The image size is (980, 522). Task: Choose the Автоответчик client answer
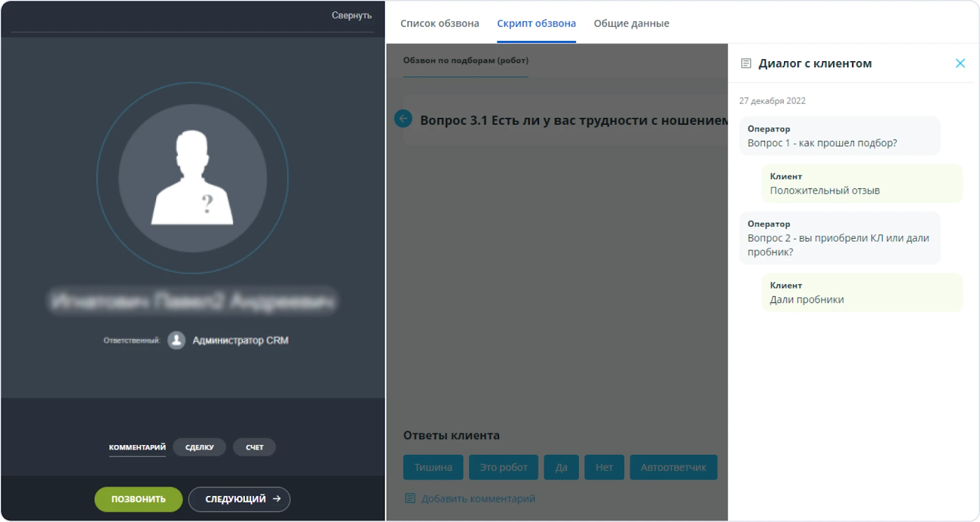click(673, 467)
